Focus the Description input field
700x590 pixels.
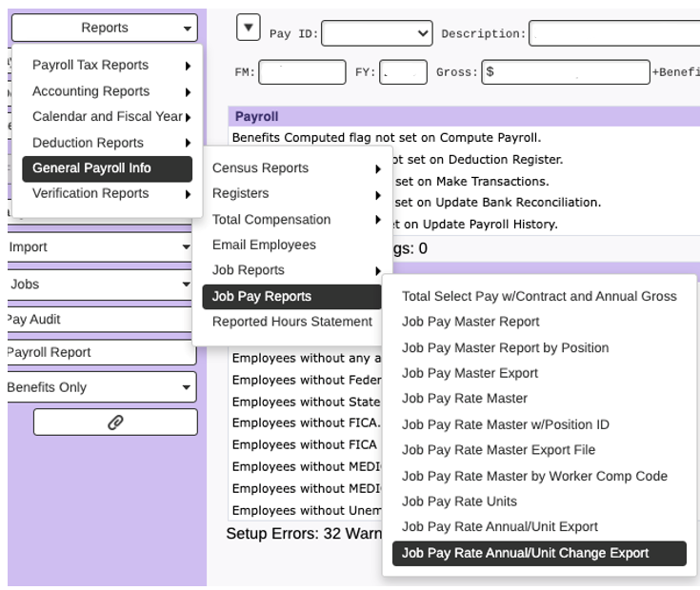[614, 33]
